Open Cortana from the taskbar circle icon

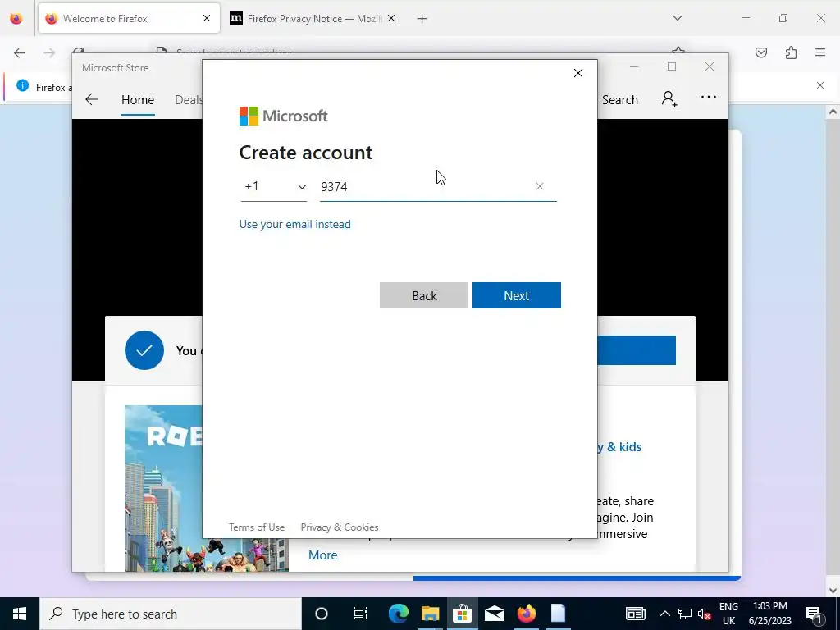322,614
